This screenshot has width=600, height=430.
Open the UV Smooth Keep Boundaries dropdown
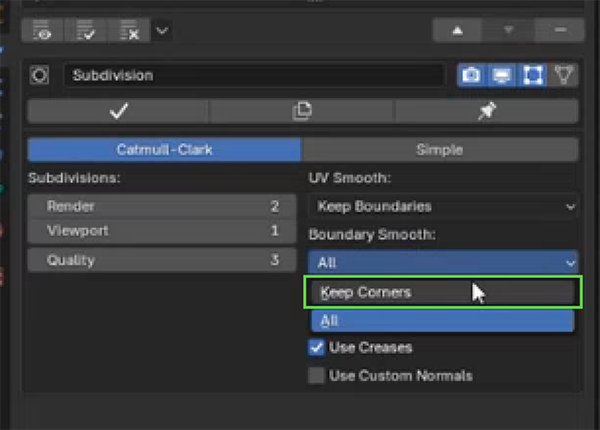coord(443,207)
